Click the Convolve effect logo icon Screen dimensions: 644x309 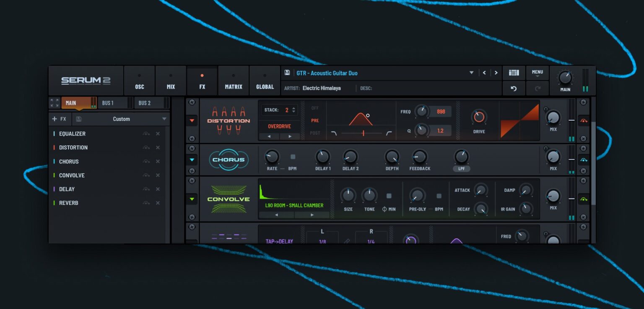point(229,199)
